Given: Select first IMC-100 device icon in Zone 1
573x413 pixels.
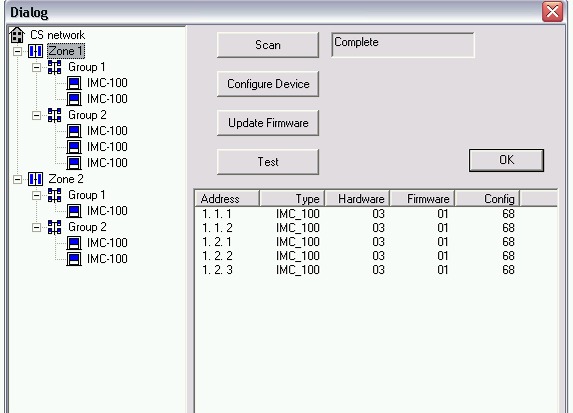Looking at the screenshot, I should tap(74, 83).
